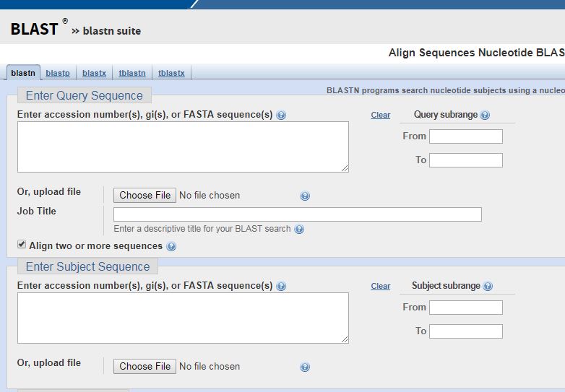The height and width of the screenshot is (392, 565).
Task: Click the query sequence text area
Action: (x=183, y=147)
